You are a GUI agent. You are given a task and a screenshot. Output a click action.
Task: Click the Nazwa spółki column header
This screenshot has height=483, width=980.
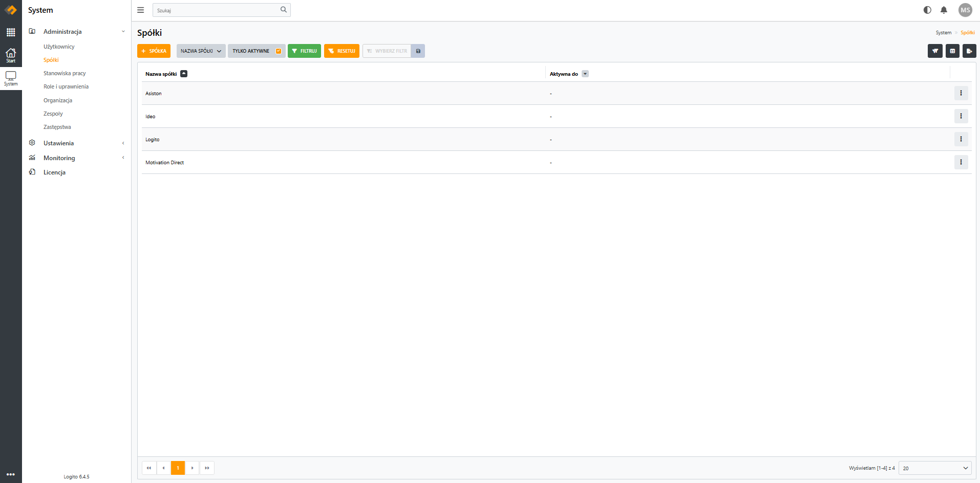[161, 74]
